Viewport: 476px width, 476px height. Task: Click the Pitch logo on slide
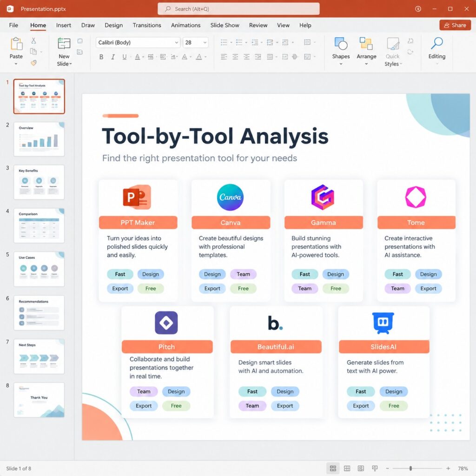coord(166,323)
